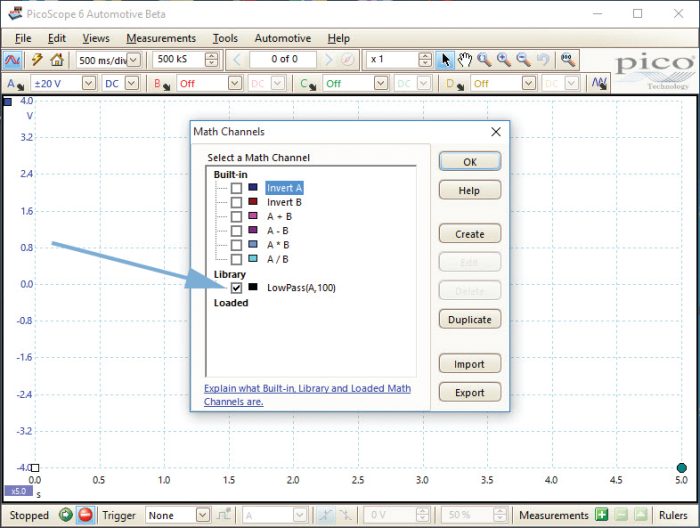Open the math channels toolbar icon
Image resolution: width=700 pixels, height=528 pixels.
point(599,83)
